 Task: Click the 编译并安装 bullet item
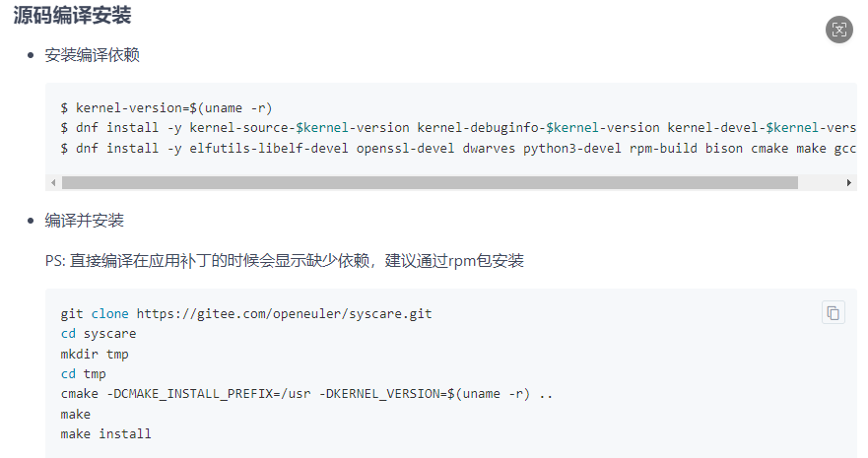coord(84,221)
